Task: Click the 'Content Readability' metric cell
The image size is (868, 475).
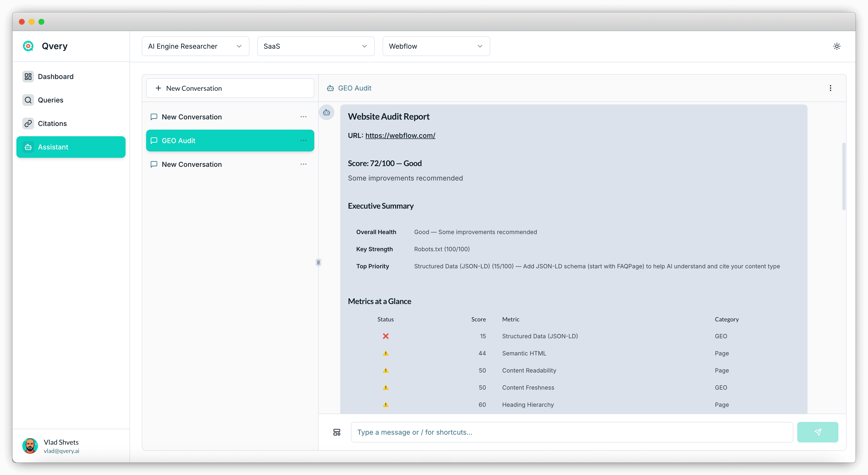Action: tap(529, 371)
